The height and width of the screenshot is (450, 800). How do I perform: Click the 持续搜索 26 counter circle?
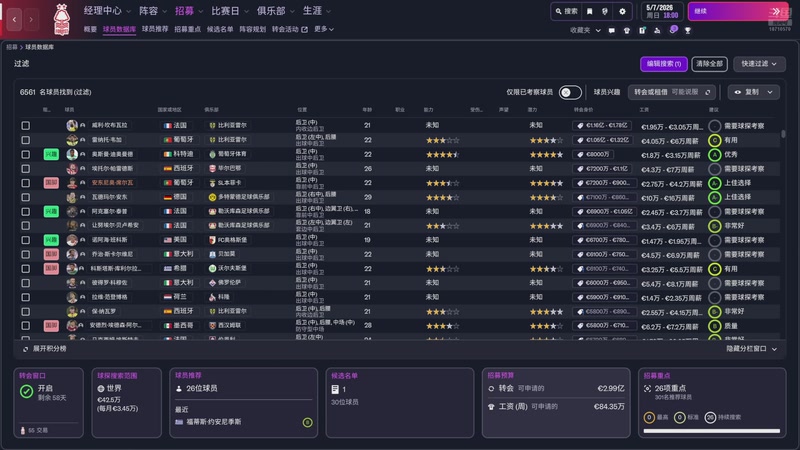tap(710, 417)
